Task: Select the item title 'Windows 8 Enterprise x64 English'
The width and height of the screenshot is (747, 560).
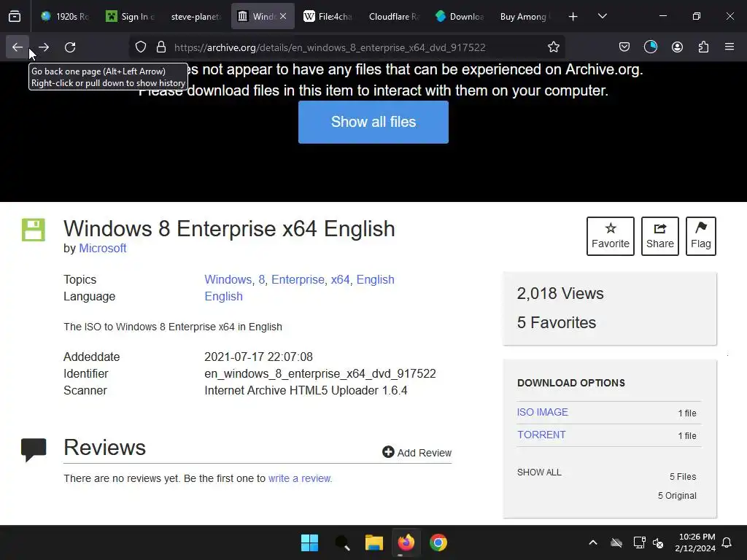Action: tap(229, 228)
